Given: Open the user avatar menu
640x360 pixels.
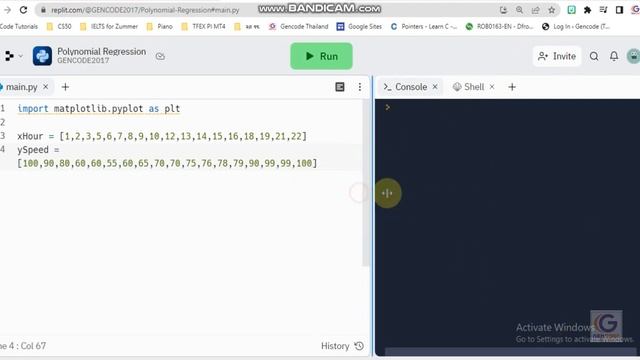Looking at the screenshot, I should tap(633, 56).
